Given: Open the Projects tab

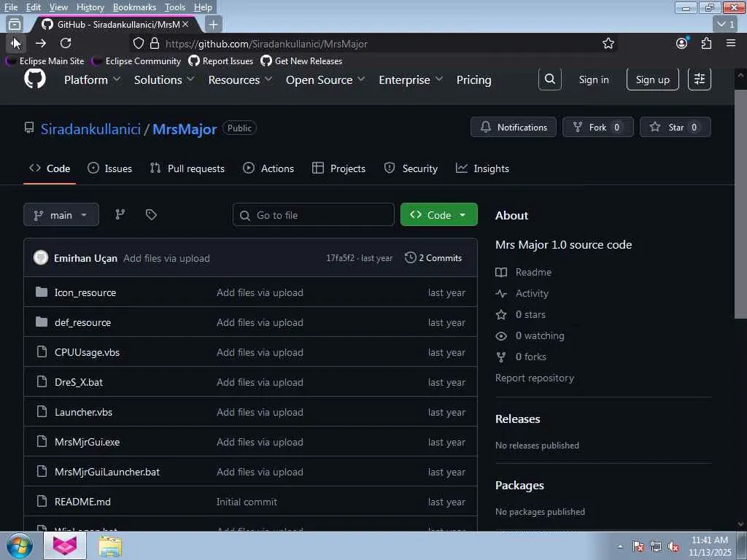Looking at the screenshot, I should pyautogui.click(x=338, y=168).
